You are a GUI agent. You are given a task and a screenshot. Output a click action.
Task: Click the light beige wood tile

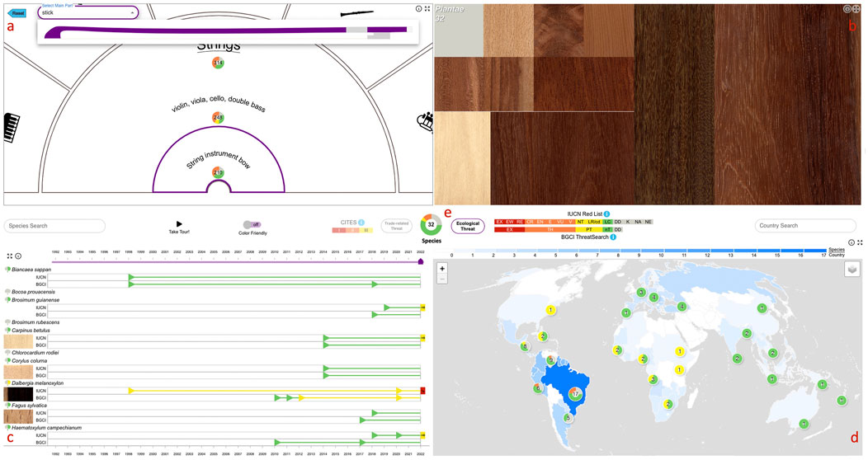point(462,158)
